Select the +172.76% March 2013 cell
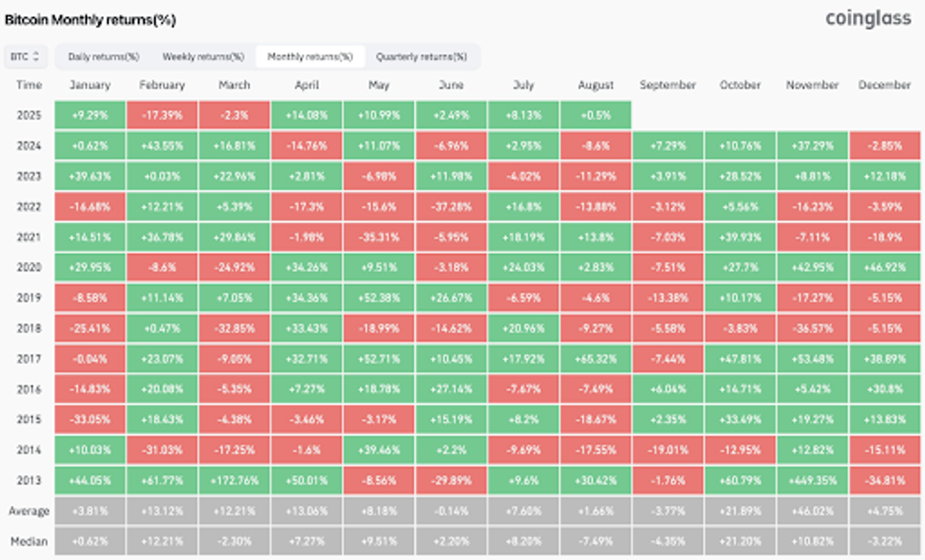Screen dimensions: 925x560 point(235,480)
